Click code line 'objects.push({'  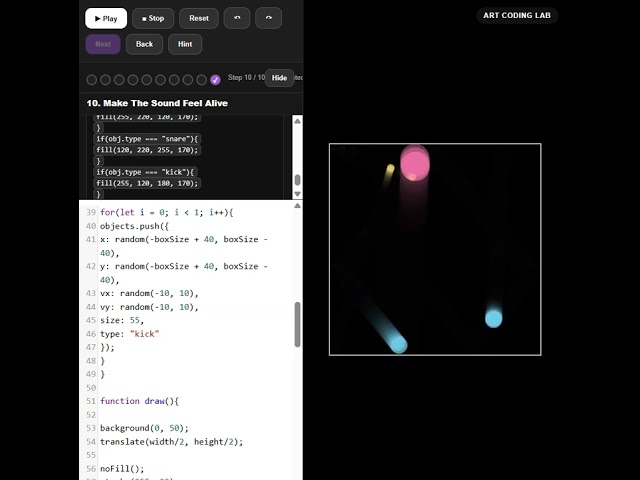coord(134,226)
